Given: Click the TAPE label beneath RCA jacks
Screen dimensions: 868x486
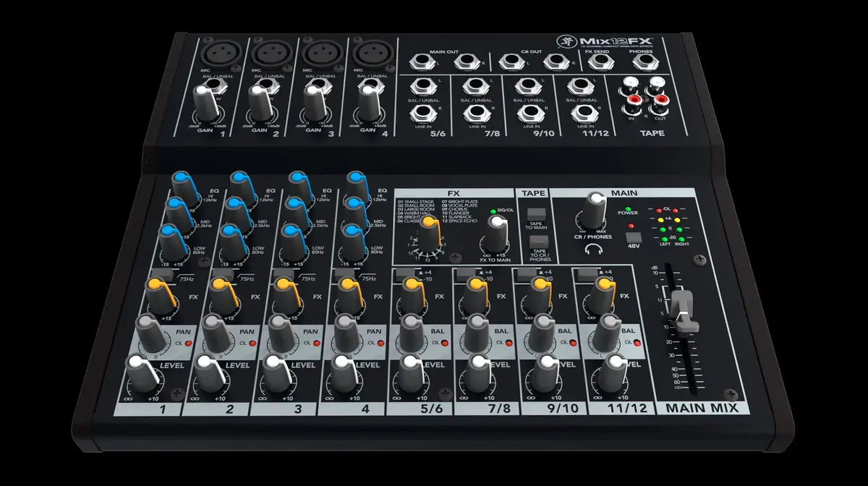Looking at the screenshot, I should pos(652,133).
